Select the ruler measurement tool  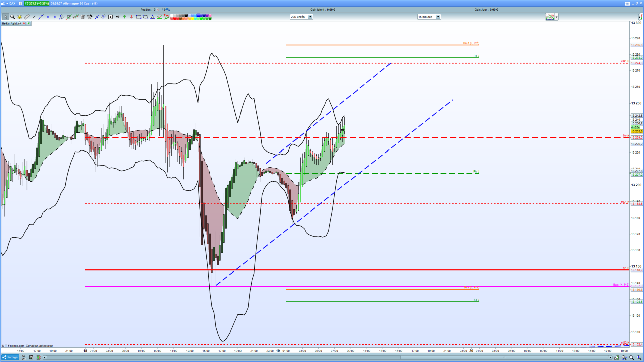point(27,17)
